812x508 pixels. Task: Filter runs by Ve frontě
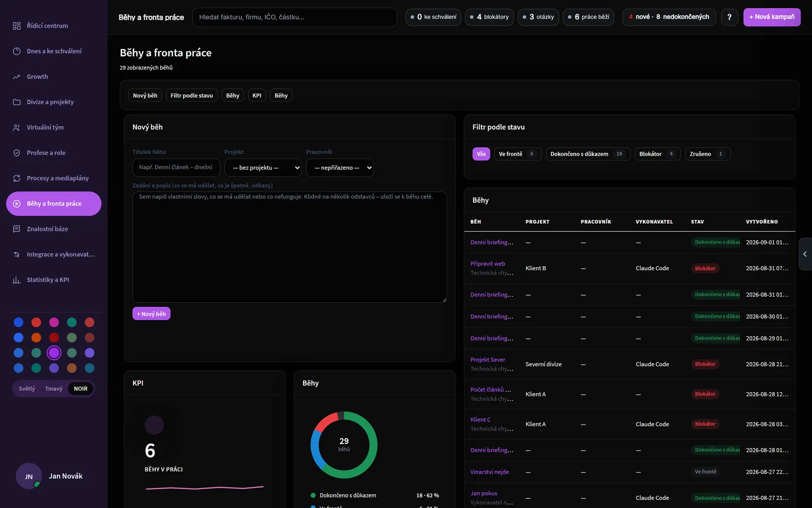[518, 154]
